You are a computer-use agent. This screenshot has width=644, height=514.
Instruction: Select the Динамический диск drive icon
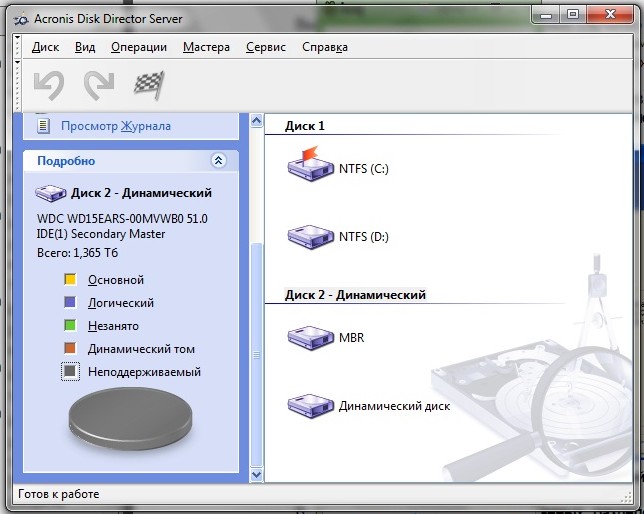[310, 406]
